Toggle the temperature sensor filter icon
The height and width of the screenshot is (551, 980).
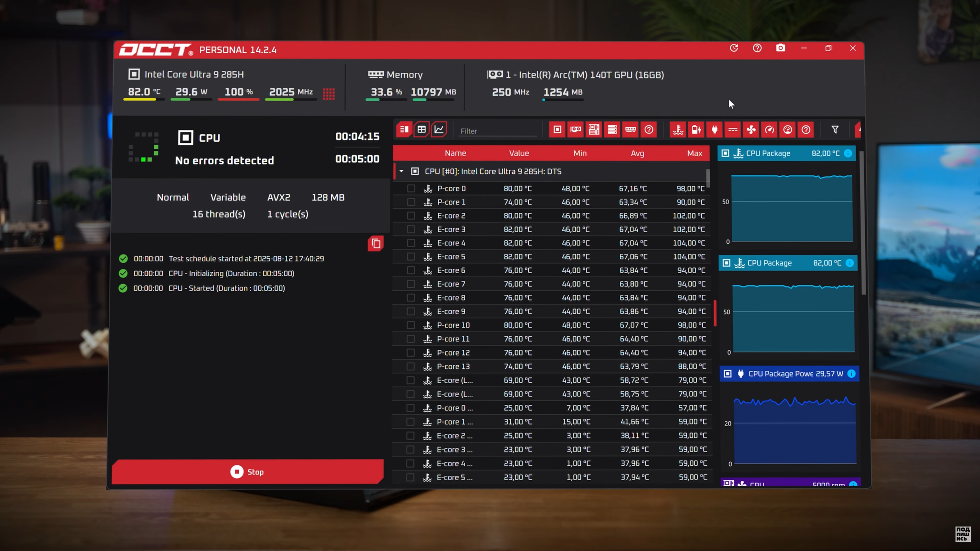tap(678, 130)
